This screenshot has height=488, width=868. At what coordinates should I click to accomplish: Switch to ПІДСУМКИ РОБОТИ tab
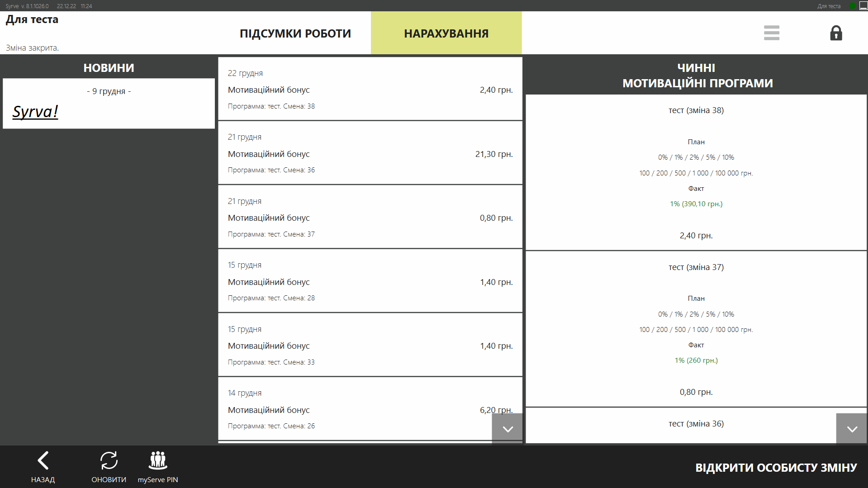295,33
